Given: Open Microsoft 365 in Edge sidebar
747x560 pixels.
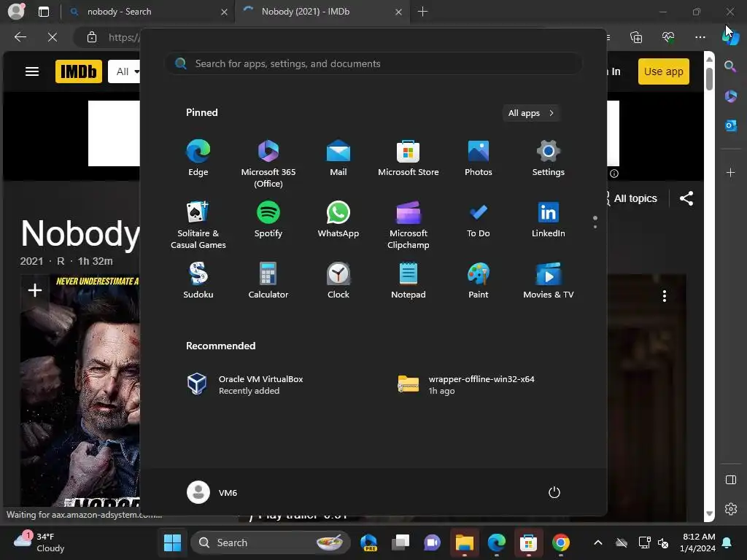Looking at the screenshot, I should tap(730, 96).
